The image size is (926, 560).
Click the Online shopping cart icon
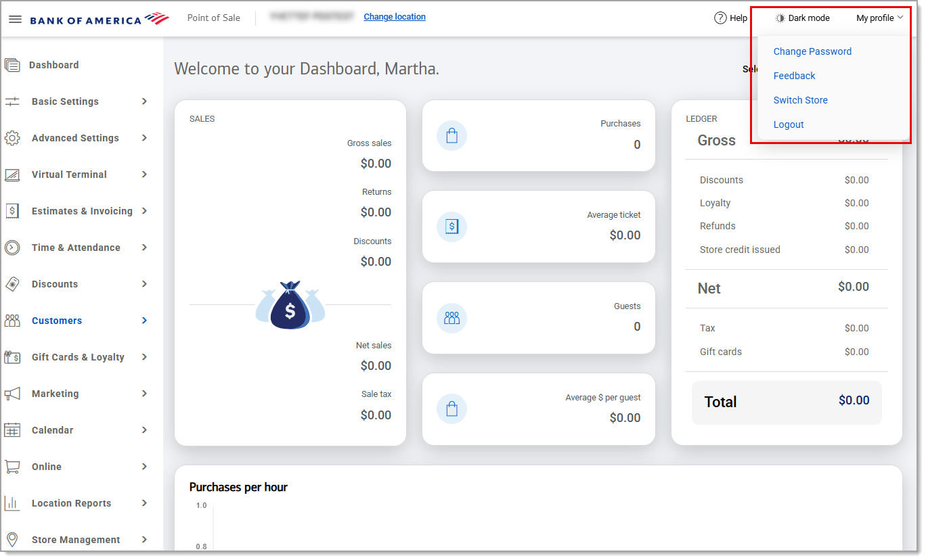coord(12,467)
